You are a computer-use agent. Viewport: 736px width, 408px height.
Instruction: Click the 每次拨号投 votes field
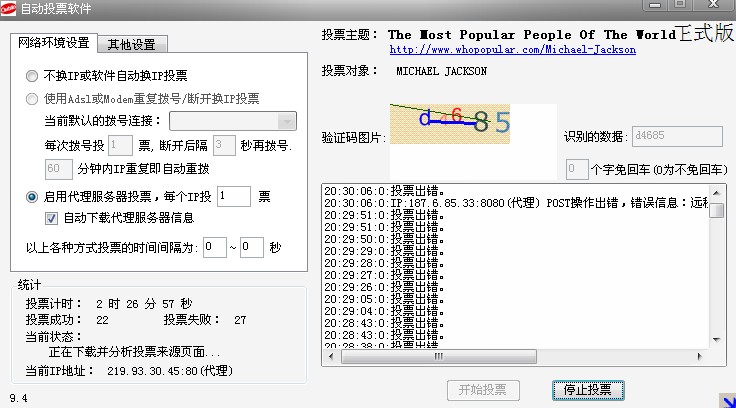click(120, 146)
